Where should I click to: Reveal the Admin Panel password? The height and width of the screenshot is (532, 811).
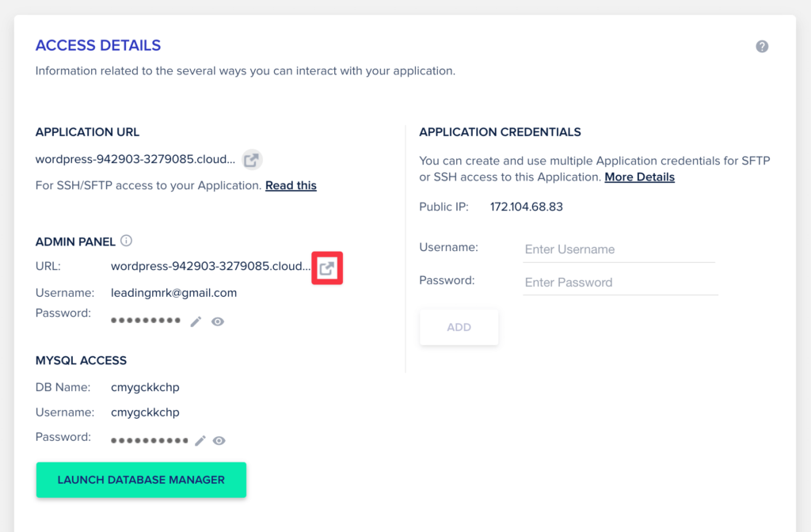(x=218, y=321)
